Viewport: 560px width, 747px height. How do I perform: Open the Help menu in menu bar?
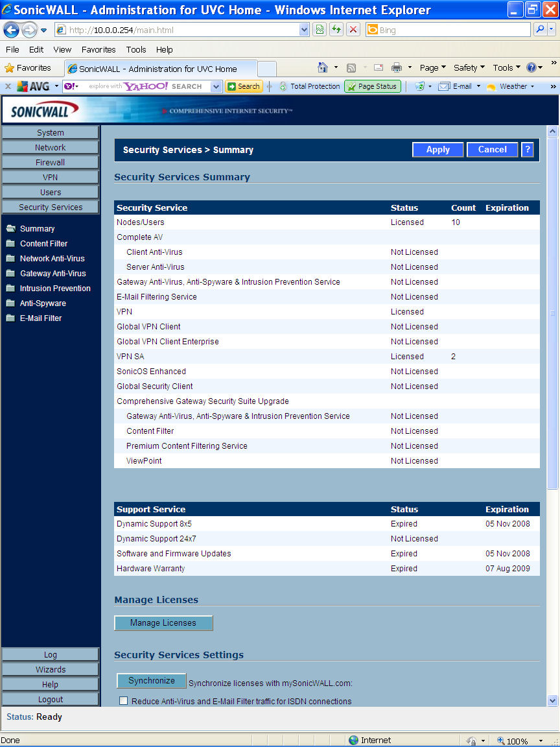pyautogui.click(x=164, y=49)
